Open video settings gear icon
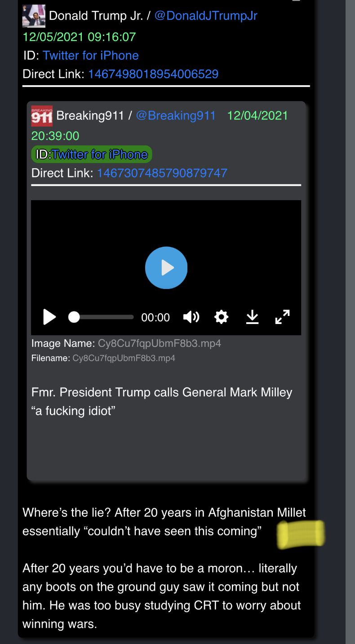The image size is (355, 644). 221,317
